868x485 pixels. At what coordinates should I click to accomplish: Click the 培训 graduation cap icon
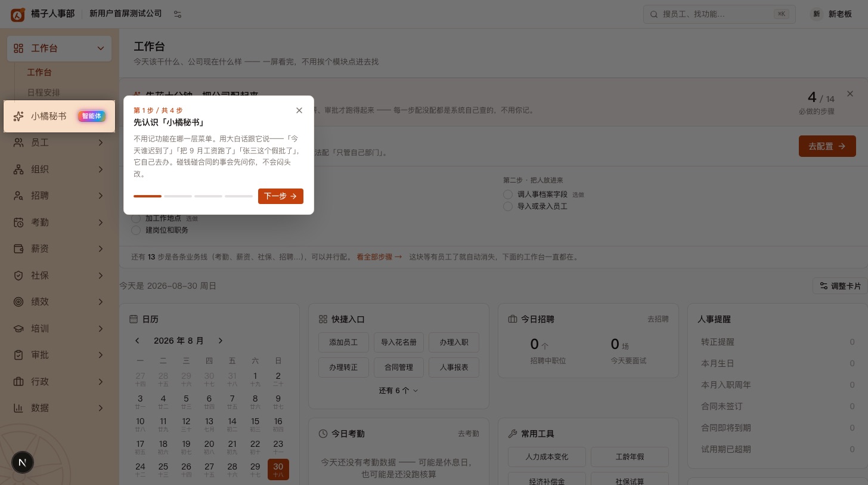pyautogui.click(x=18, y=329)
